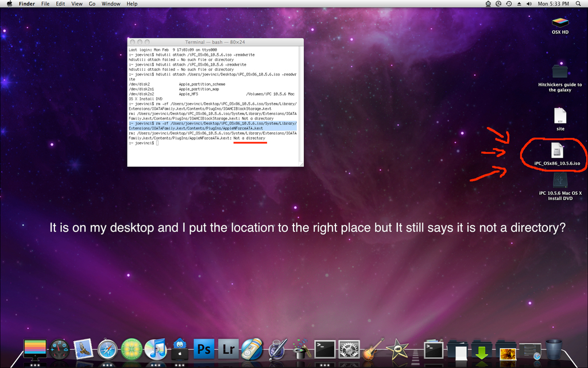Open the Finder application menu
The image size is (588, 368).
click(x=27, y=4)
